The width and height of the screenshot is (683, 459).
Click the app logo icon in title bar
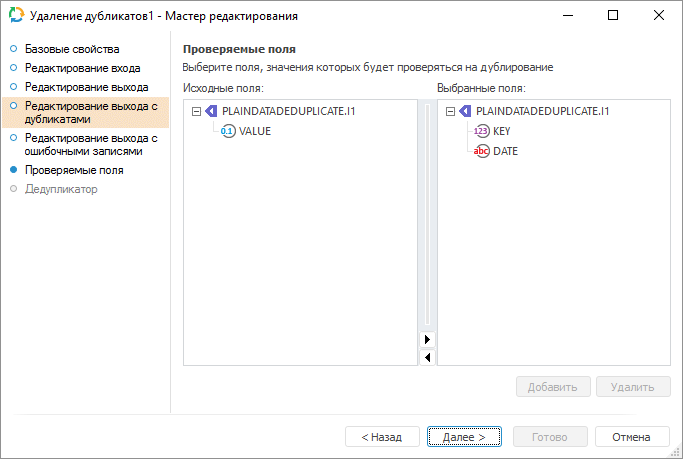16,16
